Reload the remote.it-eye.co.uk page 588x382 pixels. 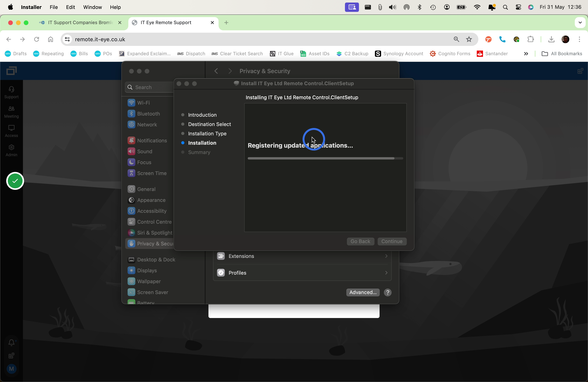[36, 39]
